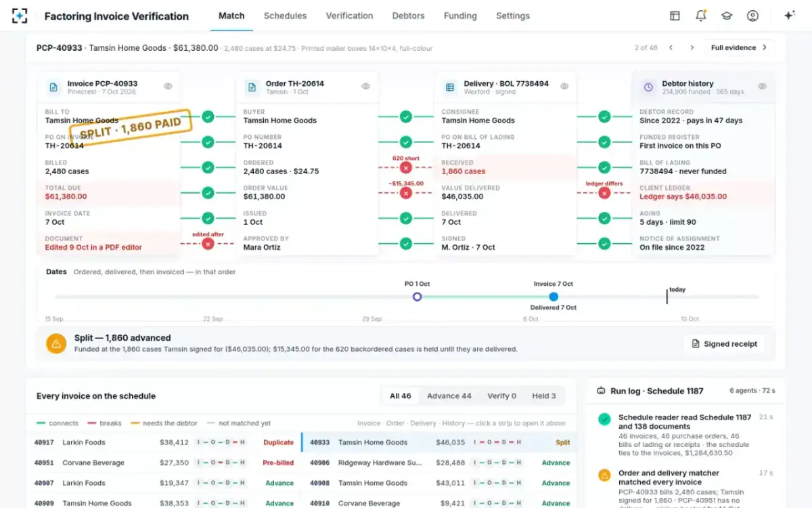Click green check beside Debtor Record
Screen dimensions: 812x508
point(604,117)
